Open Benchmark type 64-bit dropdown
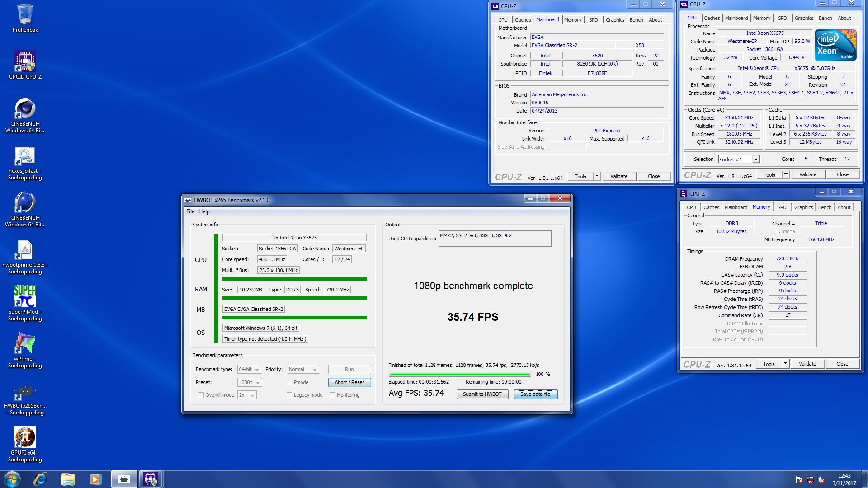Viewport: 868px width, 488px height. tap(249, 369)
